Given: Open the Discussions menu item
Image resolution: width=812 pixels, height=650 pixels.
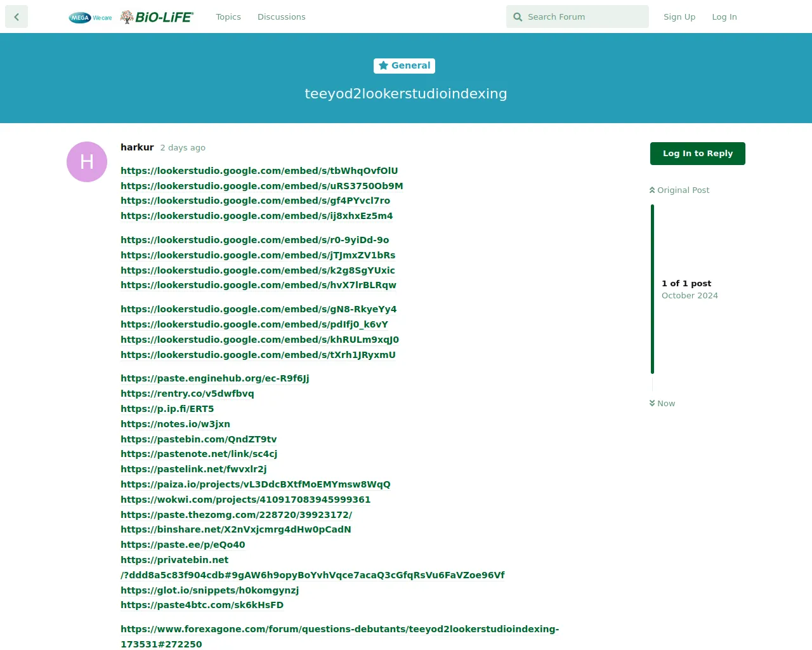Looking at the screenshot, I should 281,17.
